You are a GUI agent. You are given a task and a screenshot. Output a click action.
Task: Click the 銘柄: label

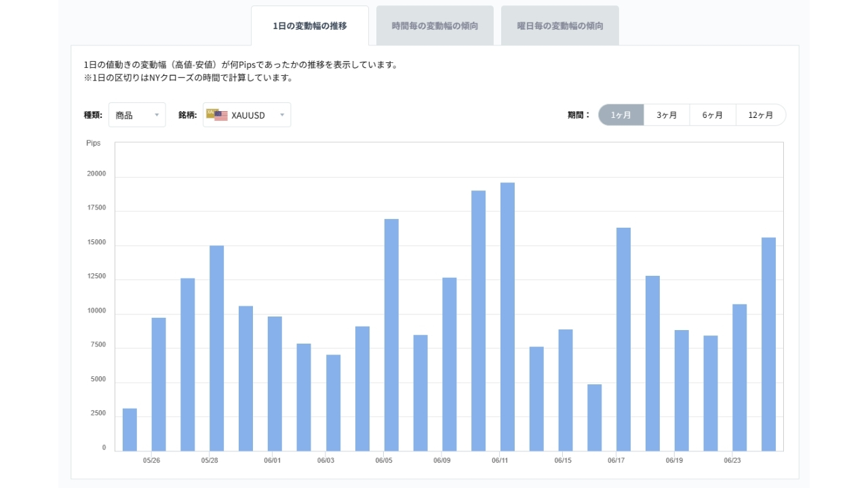pos(188,115)
